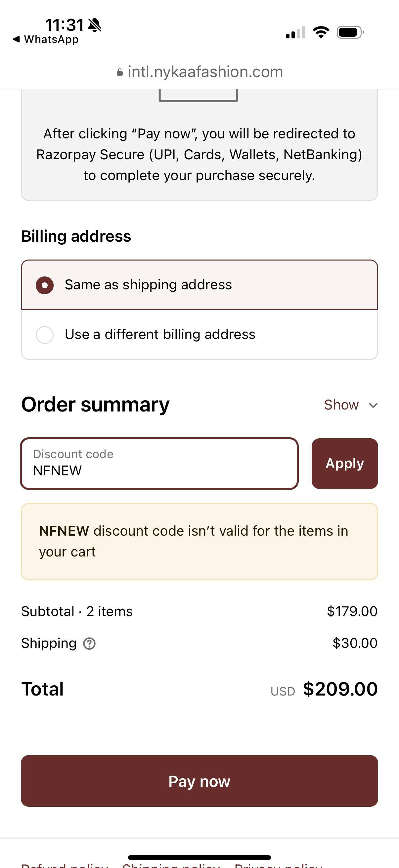The image size is (399, 868).
Task: Tap the back to WhatsApp arrow
Action: click(16, 39)
